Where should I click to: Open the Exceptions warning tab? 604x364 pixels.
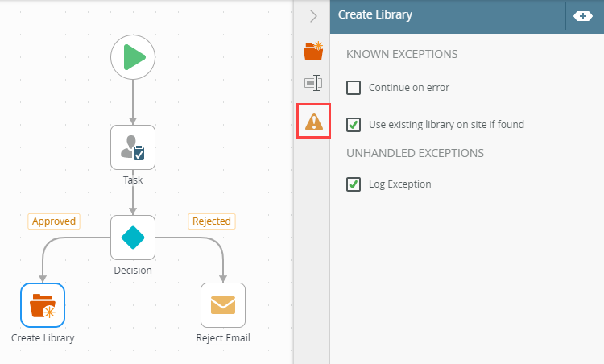313,121
